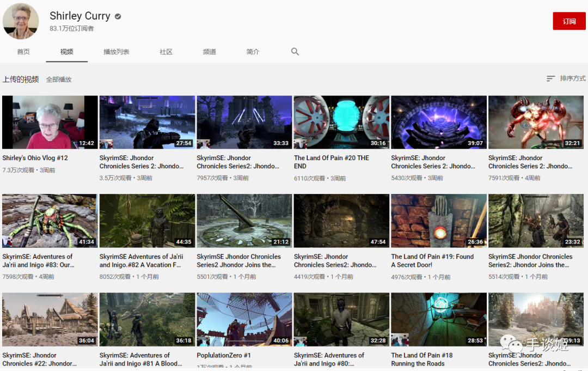Switch to the 简介 tab
The image size is (588, 371).
[x=253, y=52]
